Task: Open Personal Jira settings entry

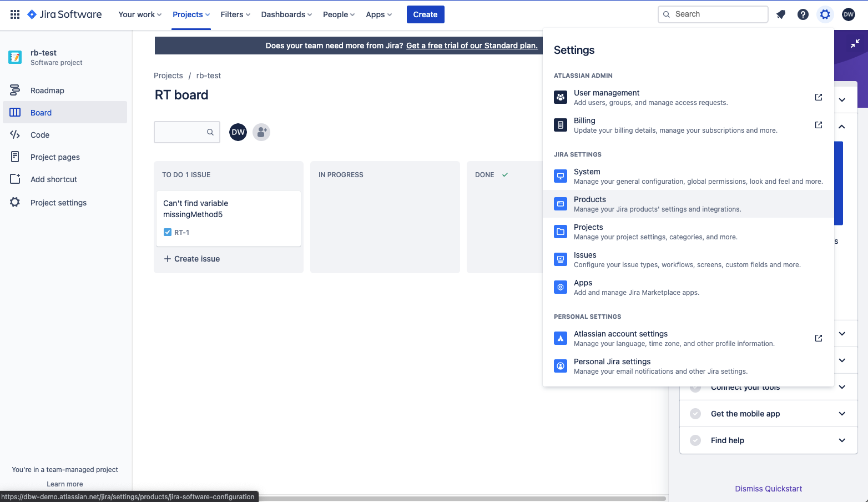Action: [688, 366]
